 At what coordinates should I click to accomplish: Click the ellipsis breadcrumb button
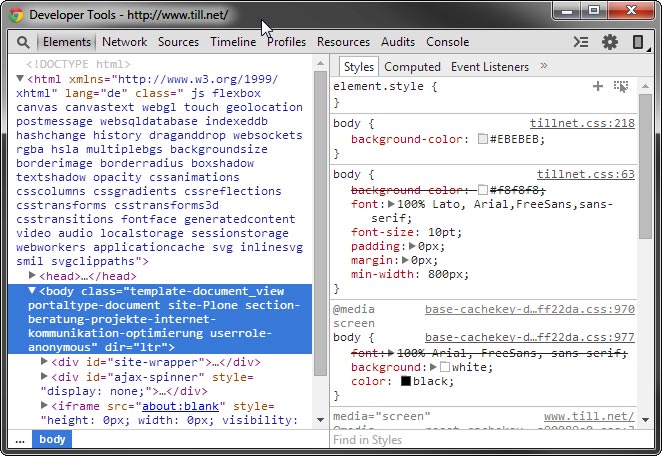(19, 439)
